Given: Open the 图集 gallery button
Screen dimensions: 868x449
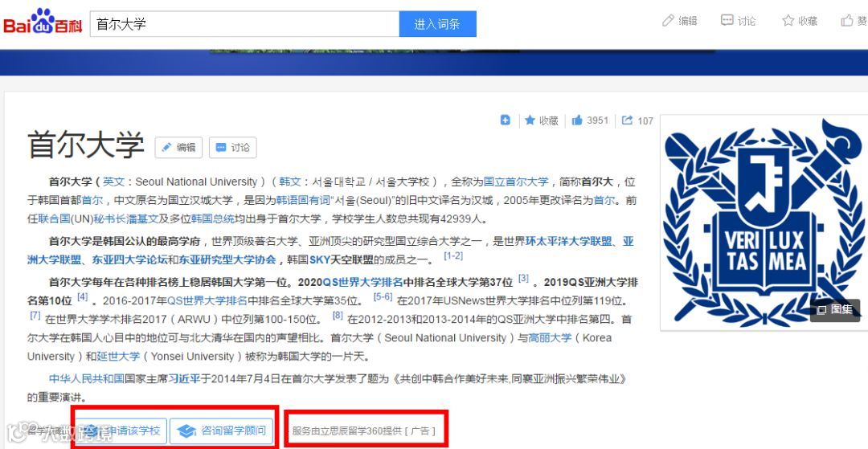Looking at the screenshot, I should click(835, 310).
